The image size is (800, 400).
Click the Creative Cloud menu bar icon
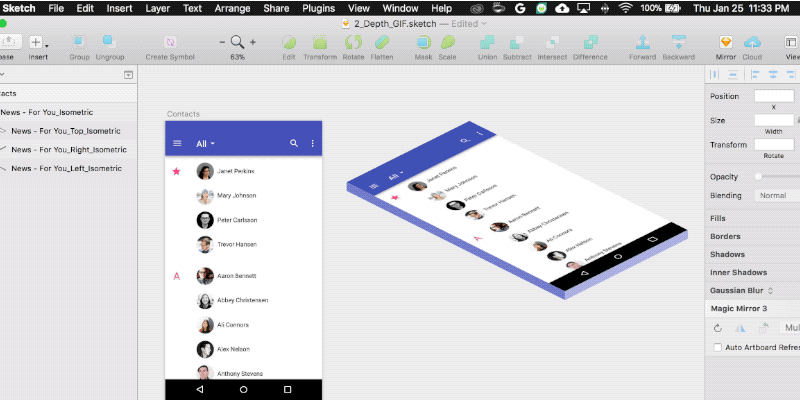tap(479, 8)
